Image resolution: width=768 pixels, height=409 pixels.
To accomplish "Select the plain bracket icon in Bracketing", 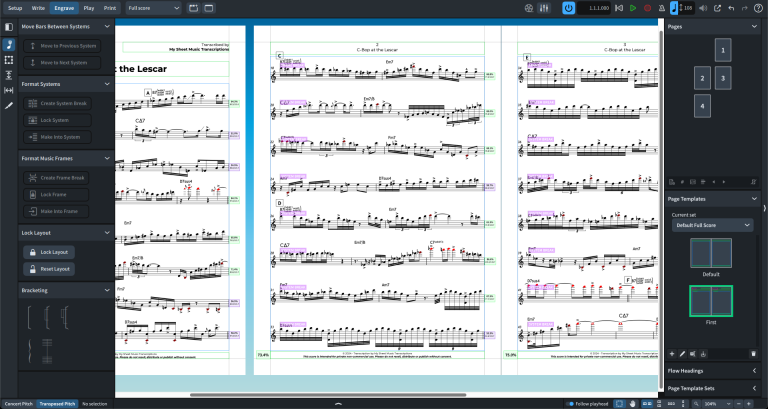I will click(29, 317).
